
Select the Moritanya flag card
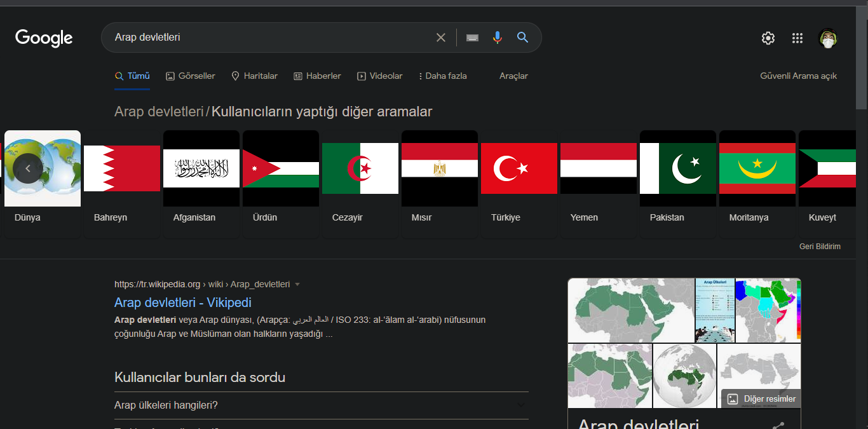coord(757,184)
